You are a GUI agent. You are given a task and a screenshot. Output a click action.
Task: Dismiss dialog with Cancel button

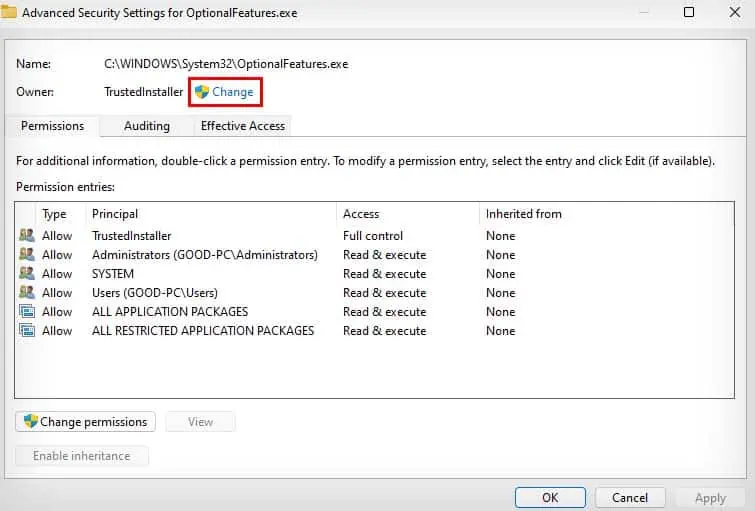630,498
